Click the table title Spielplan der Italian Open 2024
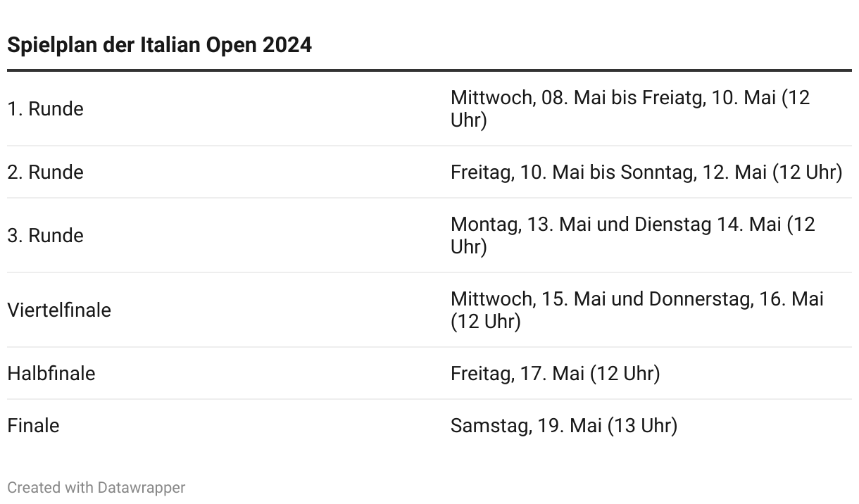The image size is (859, 504). point(159,45)
